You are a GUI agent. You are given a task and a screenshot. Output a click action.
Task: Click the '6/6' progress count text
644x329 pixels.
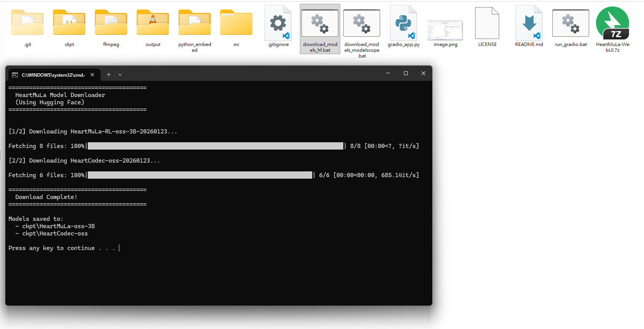pos(324,175)
